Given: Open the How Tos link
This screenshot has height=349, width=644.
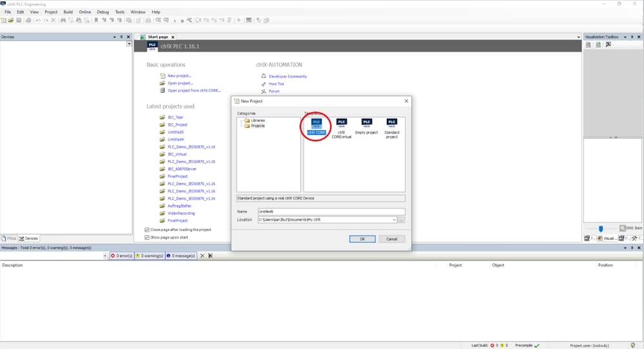Looking at the screenshot, I should (x=277, y=84).
